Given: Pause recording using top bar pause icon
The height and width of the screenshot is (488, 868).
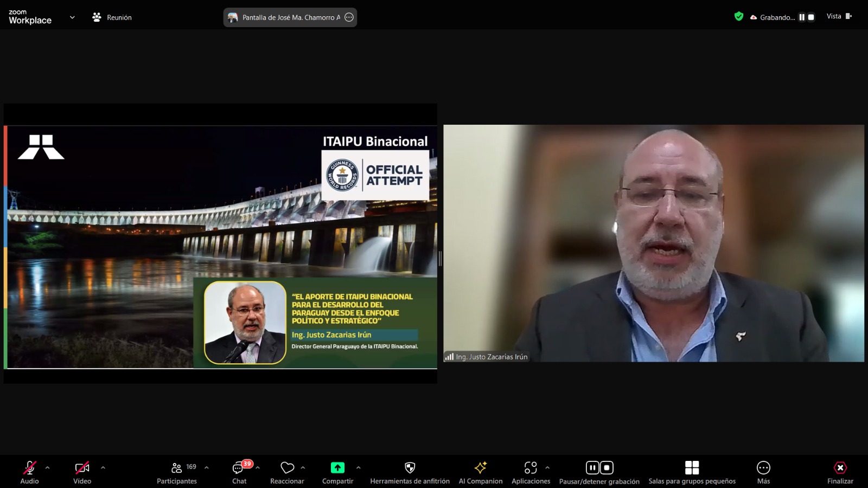Looking at the screenshot, I should [x=802, y=17].
